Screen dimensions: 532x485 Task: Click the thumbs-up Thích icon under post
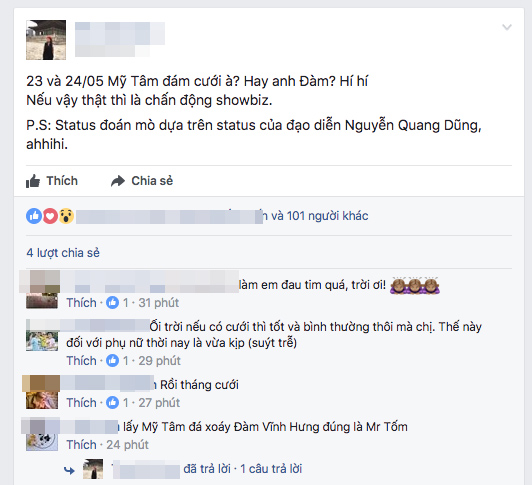(x=33, y=181)
